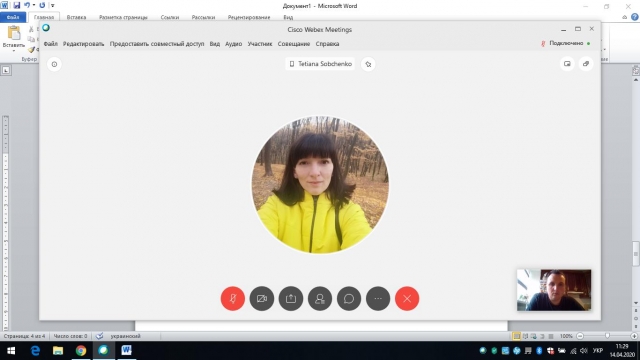Click the Подключено connection status

pos(565,43)
